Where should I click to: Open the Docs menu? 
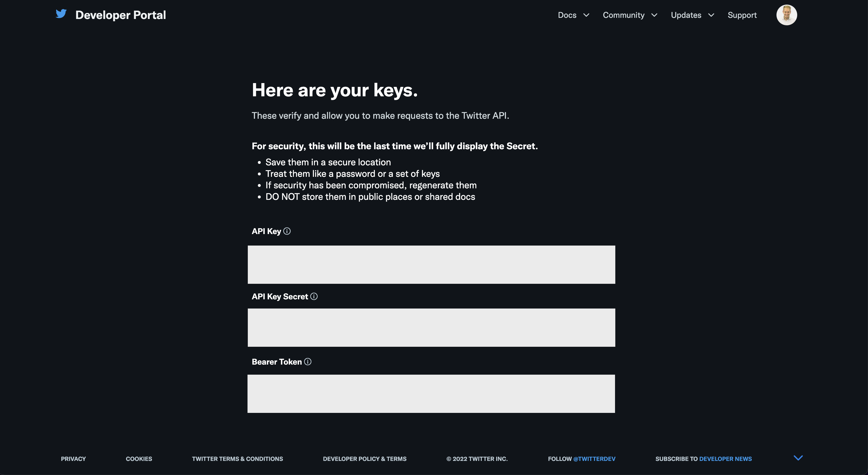[x=567, y=15]
